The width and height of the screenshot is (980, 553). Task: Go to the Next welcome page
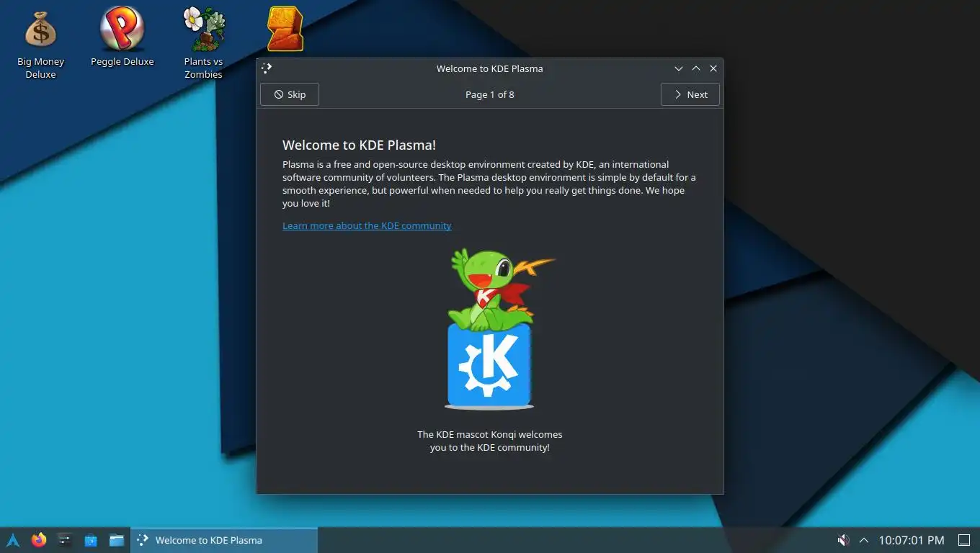[690, 94]
